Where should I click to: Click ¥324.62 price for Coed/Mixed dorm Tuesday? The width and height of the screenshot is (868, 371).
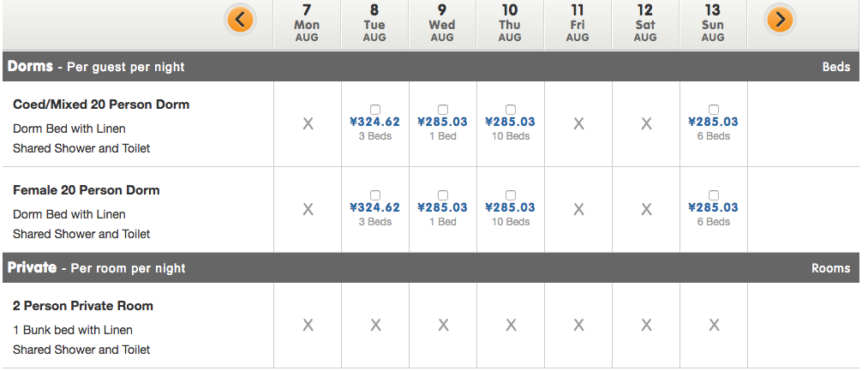375,122
